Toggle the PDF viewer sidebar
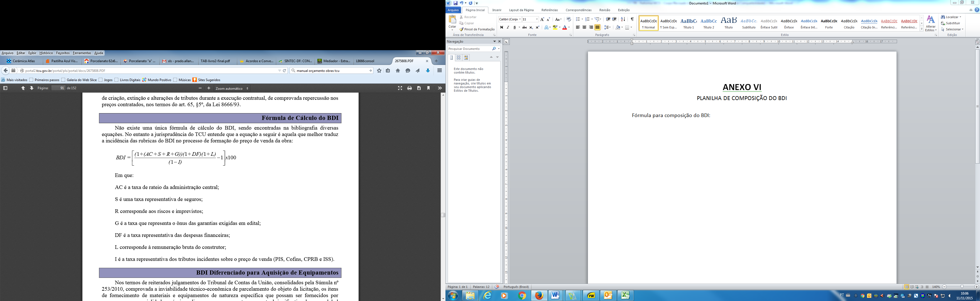 (x=5, y=88)
